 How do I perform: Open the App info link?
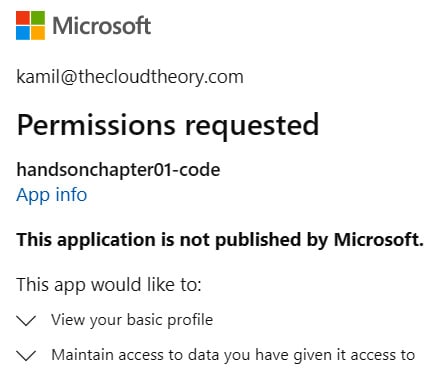coord(52,195)
